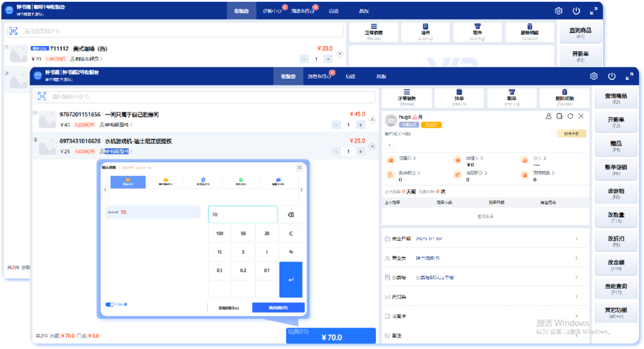The image size is (644, 349).
Task: Switch to 收银台 tab in front window
Action: coord(288,76)
